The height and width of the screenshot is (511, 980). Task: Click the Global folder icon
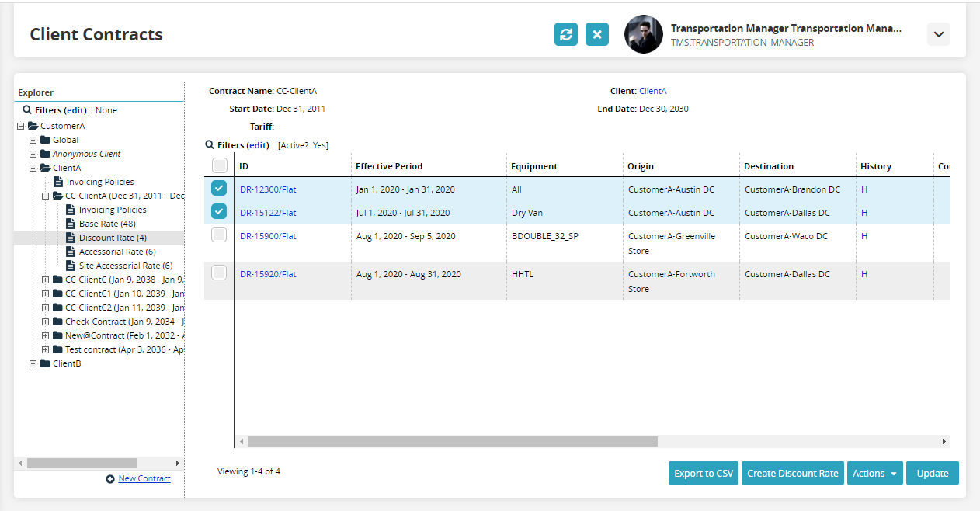[x=46, y=140]
